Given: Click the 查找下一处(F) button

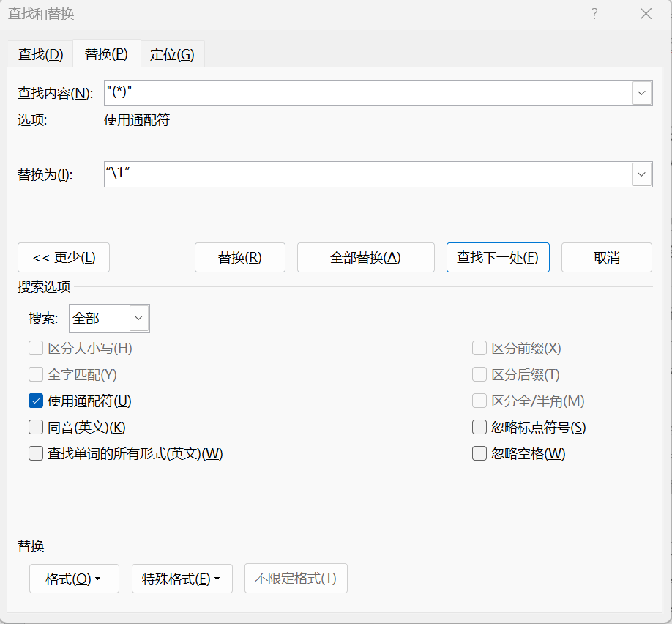Looking at the screenshot, I should point(498,258).
